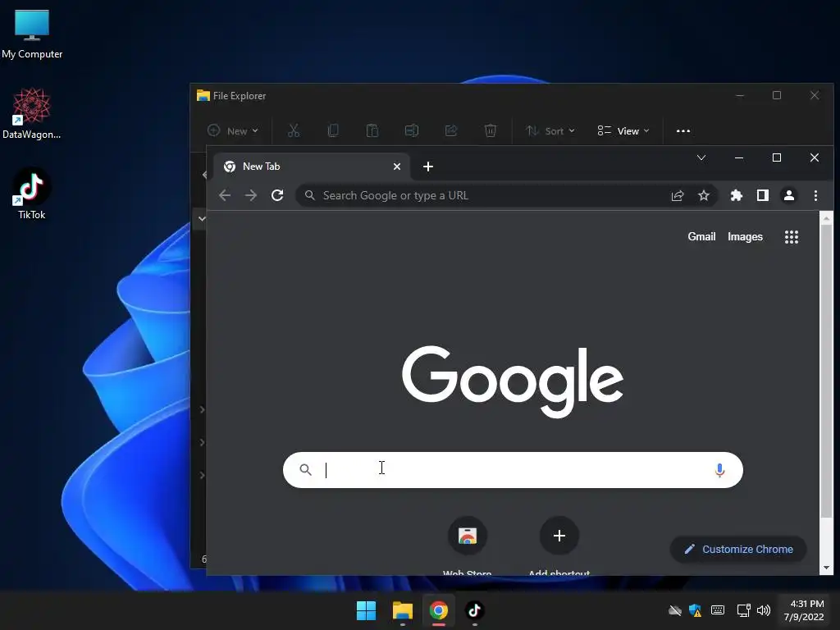Image resolution: width=840 pixels, height=630 pixels.
Task: Close the New Tab tab in Chrome
Action: (397, 167)
